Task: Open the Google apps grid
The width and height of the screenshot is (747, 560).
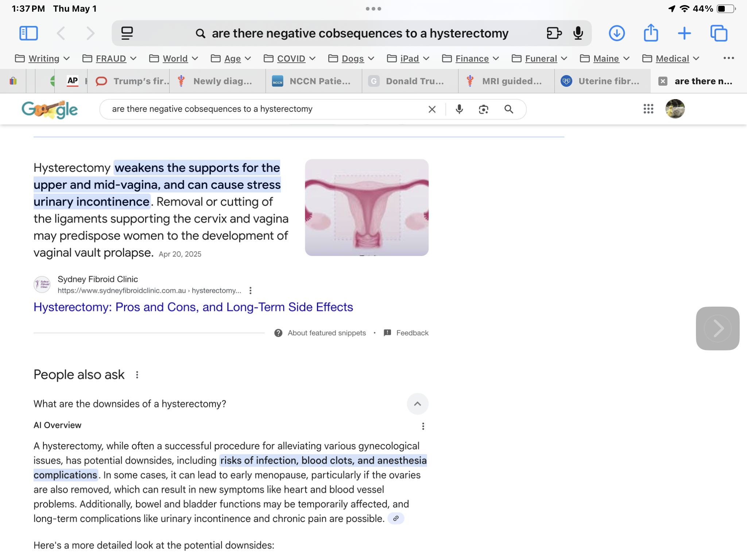Action: coord(648,109)
